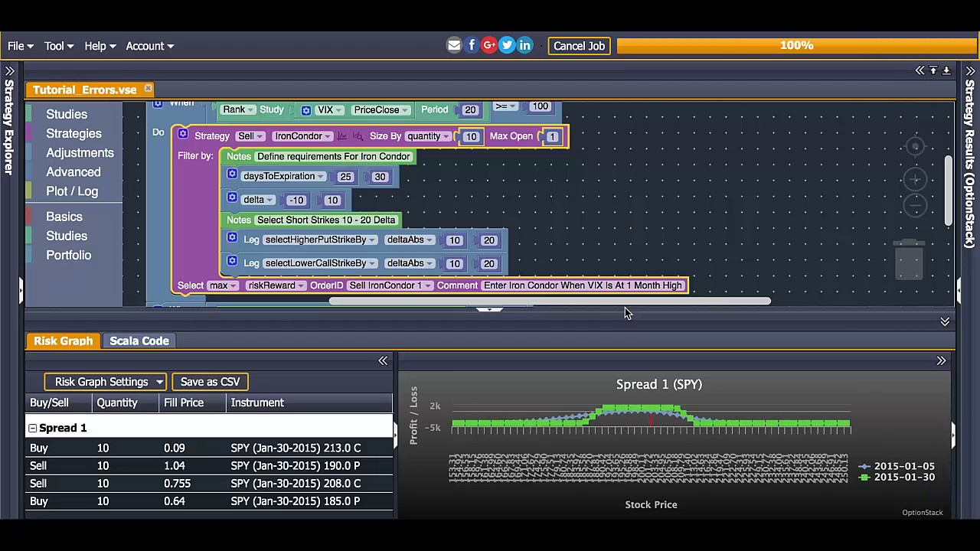The height and width of the screenshot is (551, 980).
Task: Click the line chart icon in the Strategy block
Action: tap(342, 136)
